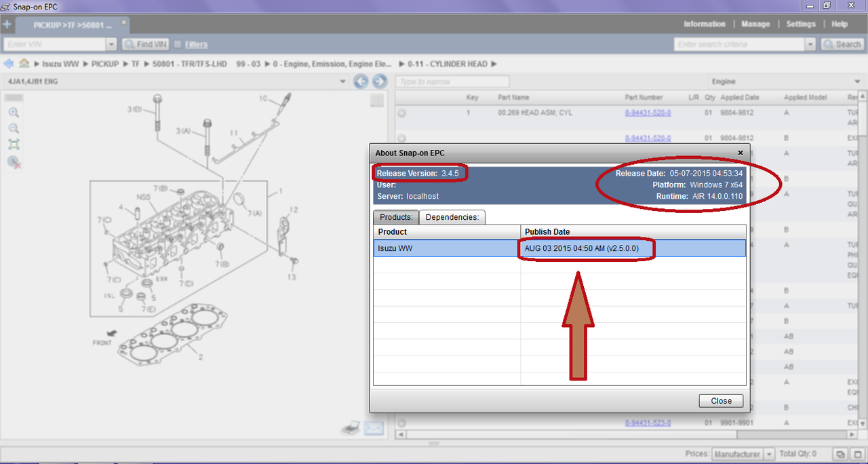Open the 8-94431-520-0 link in the HEAD ASM row
868x464 pixels.
(x=648, y=113)
